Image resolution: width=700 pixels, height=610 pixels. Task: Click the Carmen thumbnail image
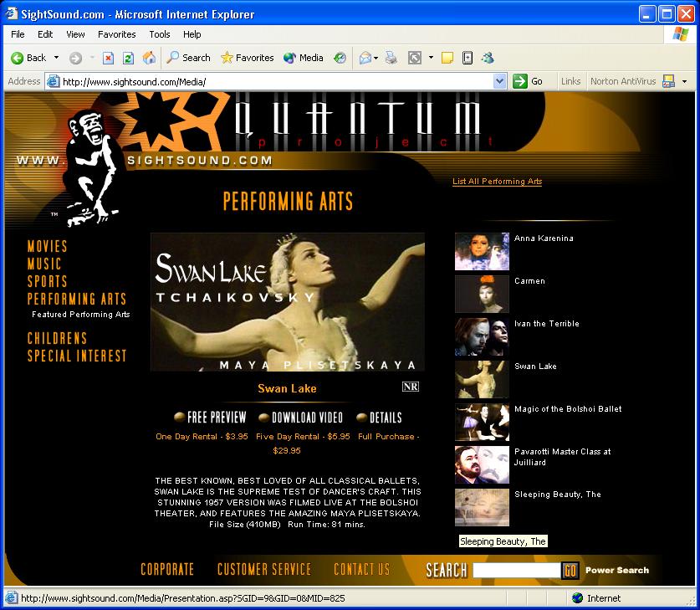coord(483,294)
